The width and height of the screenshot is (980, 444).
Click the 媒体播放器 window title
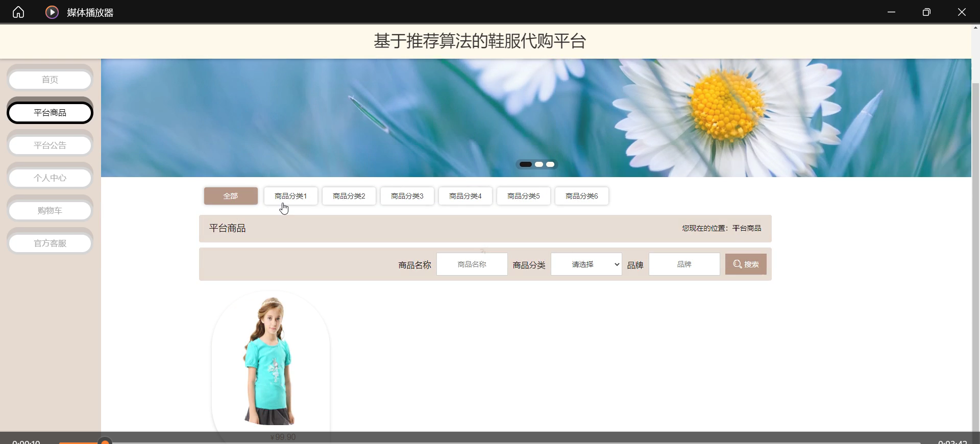pyautogui.click(x=90, y=12)
